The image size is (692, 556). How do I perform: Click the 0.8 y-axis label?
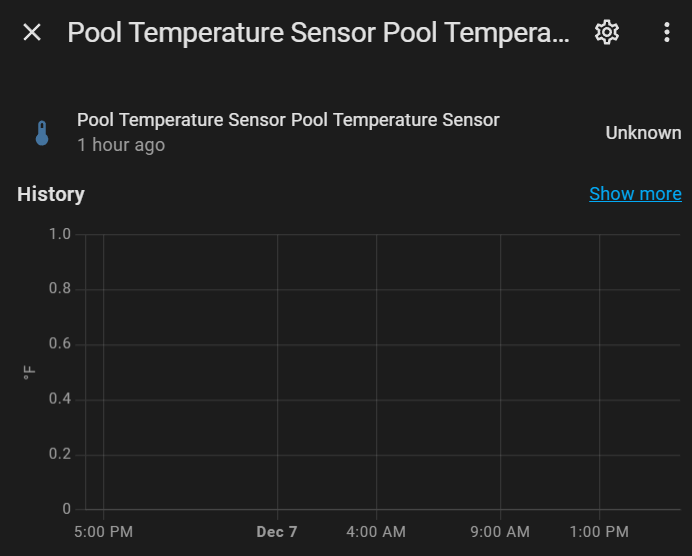coord(60,289)
